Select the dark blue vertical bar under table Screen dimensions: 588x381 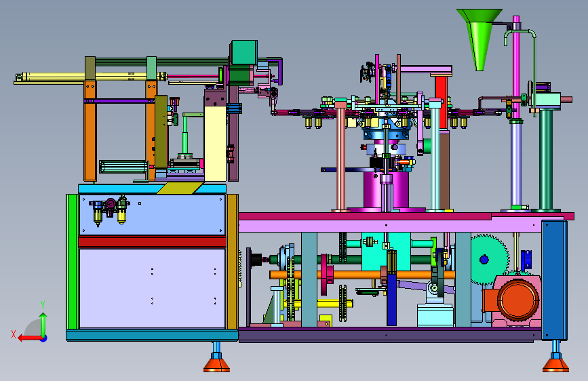coord(392,300)
